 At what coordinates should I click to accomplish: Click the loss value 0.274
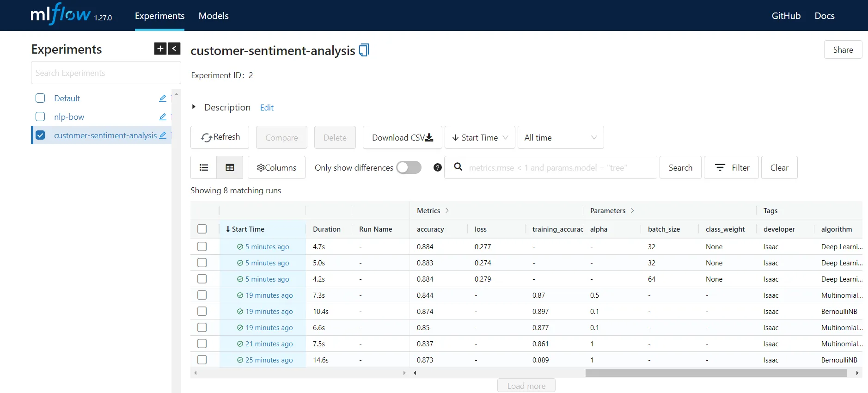point(483,263)
